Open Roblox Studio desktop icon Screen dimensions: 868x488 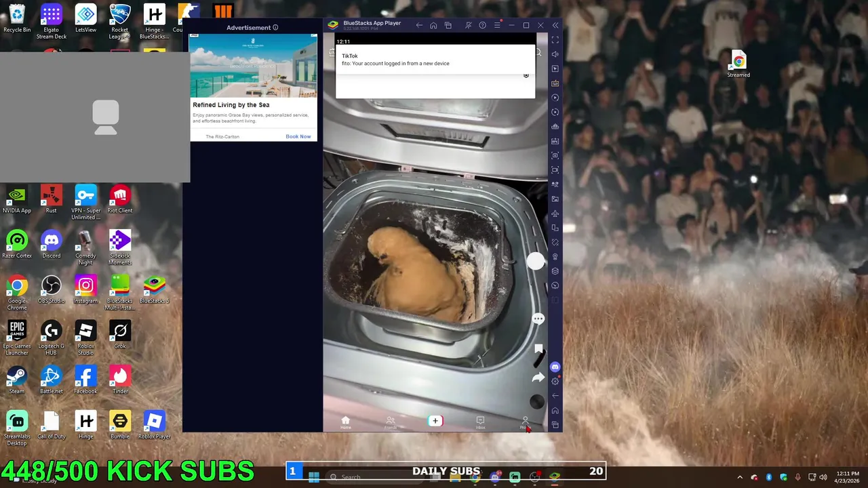pos(85,338)
